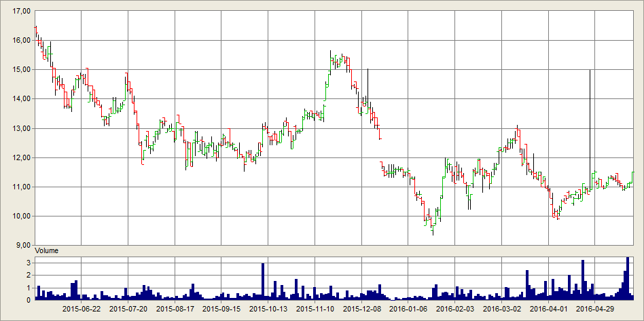Select the 10,00 price axis label
Image resolution: width=644 pixels, height=321 pixels.
pos(22,216)
